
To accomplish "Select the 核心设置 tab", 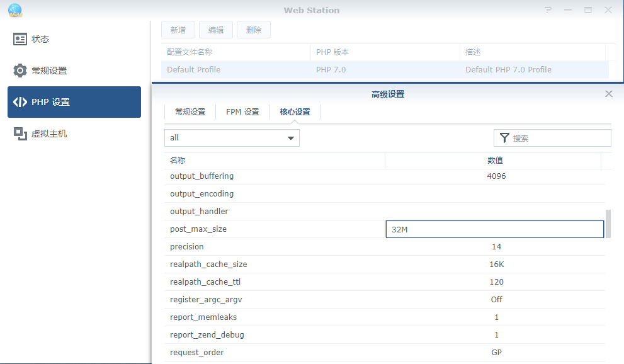I will tap(295, 112).
